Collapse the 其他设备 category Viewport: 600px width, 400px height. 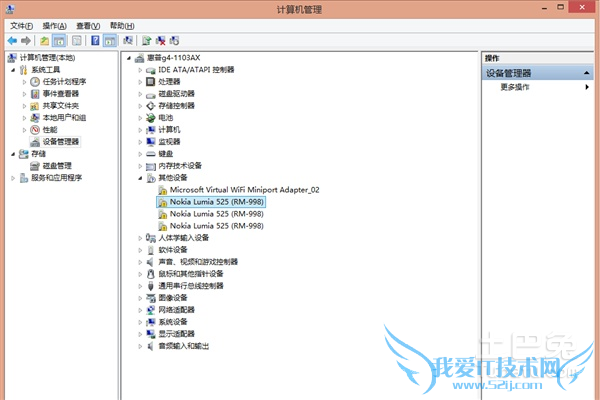tap(140, 178)
